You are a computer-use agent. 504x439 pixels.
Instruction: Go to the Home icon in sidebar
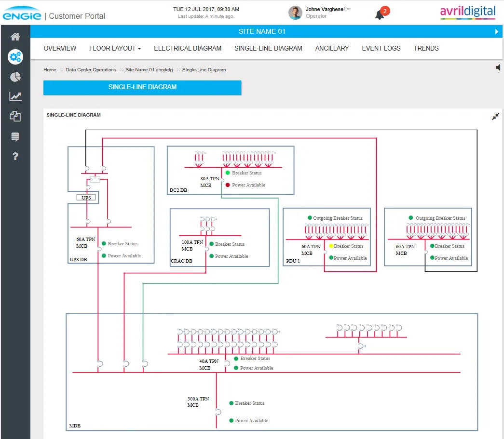tap(15, 37)
